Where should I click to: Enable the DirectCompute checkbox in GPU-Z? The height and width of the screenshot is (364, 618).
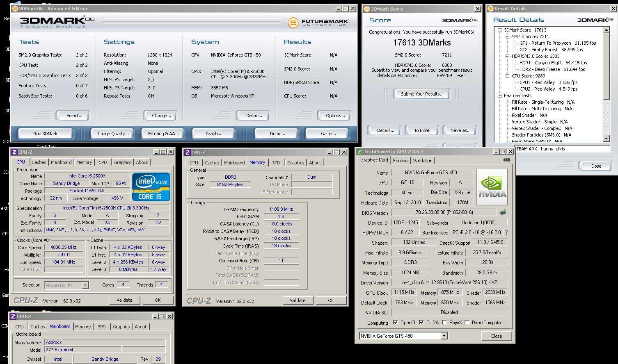pyautogui.click(x=467, y=323)
